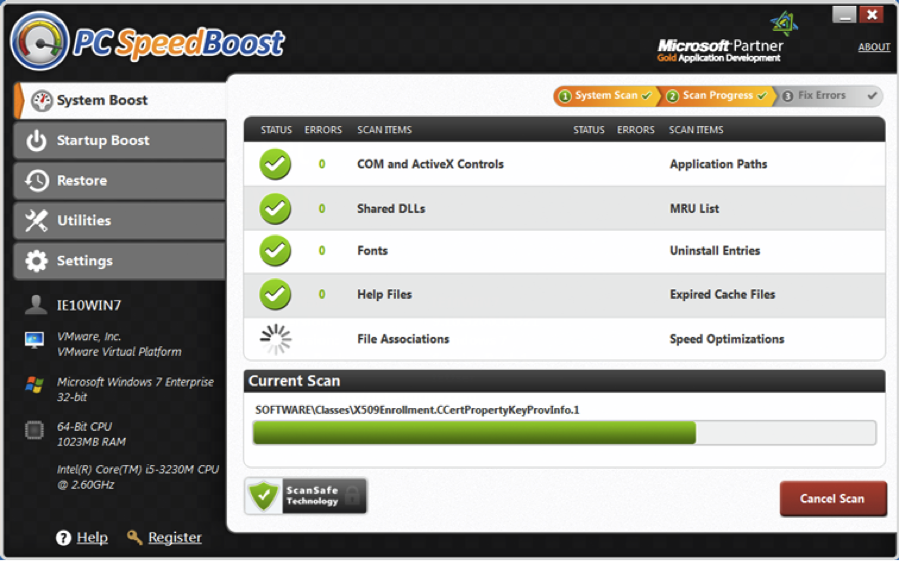
Task: Click the Shared DLLs scan item
Action: pos(391,208)
